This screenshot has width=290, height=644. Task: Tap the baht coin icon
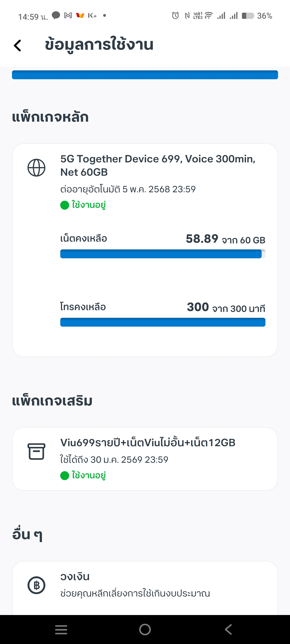[36, 585]
